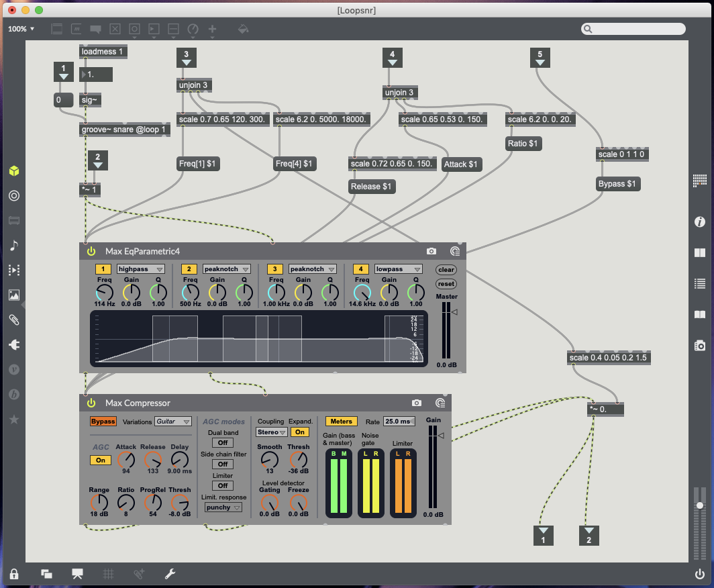Click the paperclip Snippets icon
714x588 pixels.
(14, 320)
